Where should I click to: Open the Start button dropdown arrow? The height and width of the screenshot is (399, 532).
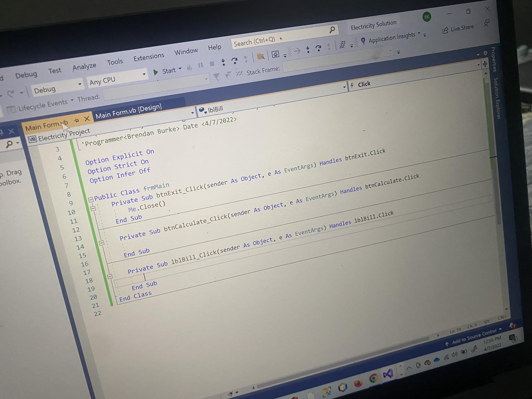[180, 68]
